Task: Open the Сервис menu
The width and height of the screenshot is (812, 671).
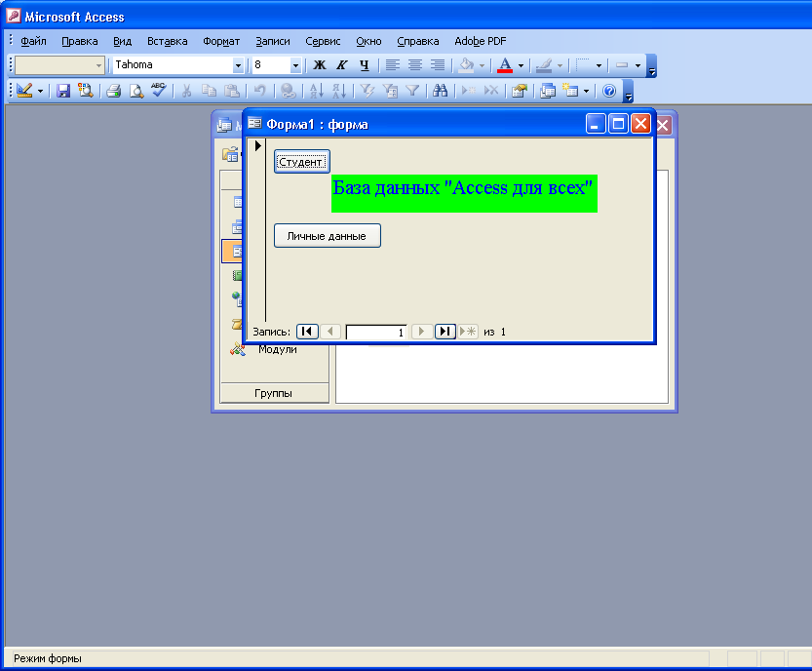Action: tap(323, 41)
